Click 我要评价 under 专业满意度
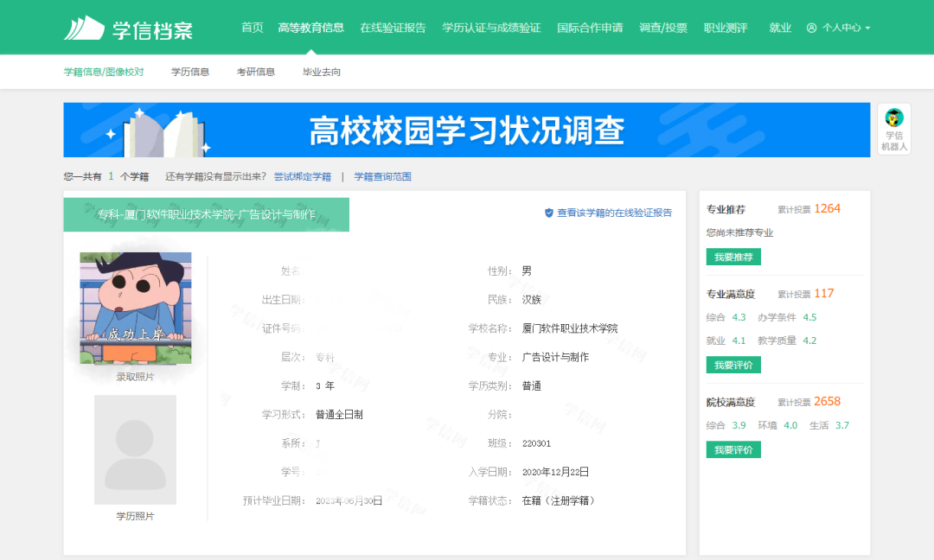 [732, 365]
